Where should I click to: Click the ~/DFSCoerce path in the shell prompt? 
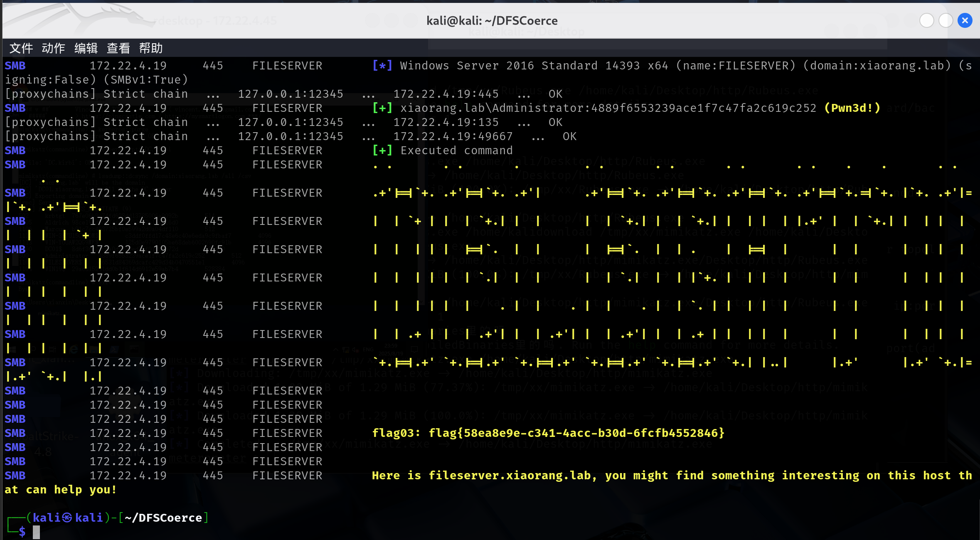tap(163, 518)
